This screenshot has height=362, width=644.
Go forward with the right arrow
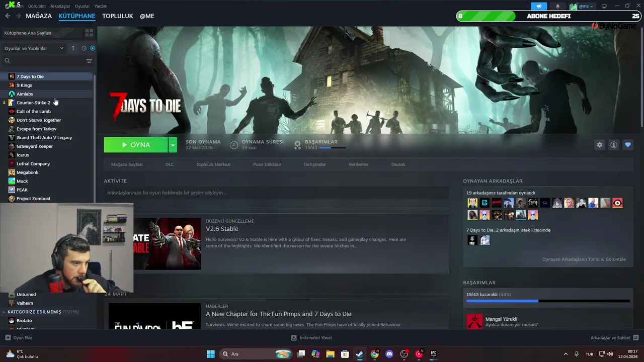click(x=18, y=16)
